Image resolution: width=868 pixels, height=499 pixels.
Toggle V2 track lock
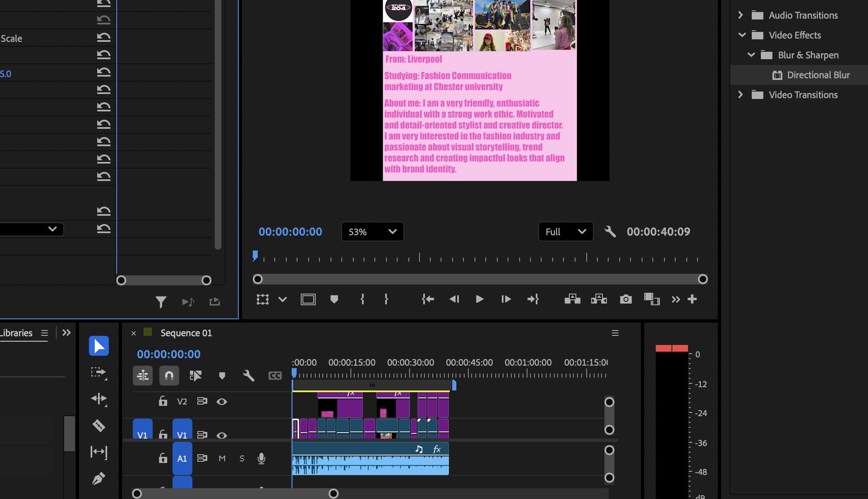coord(163,401)
